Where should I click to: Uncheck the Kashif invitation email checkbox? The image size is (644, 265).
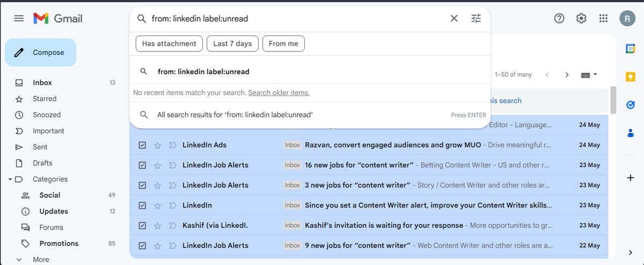(142, 226)
